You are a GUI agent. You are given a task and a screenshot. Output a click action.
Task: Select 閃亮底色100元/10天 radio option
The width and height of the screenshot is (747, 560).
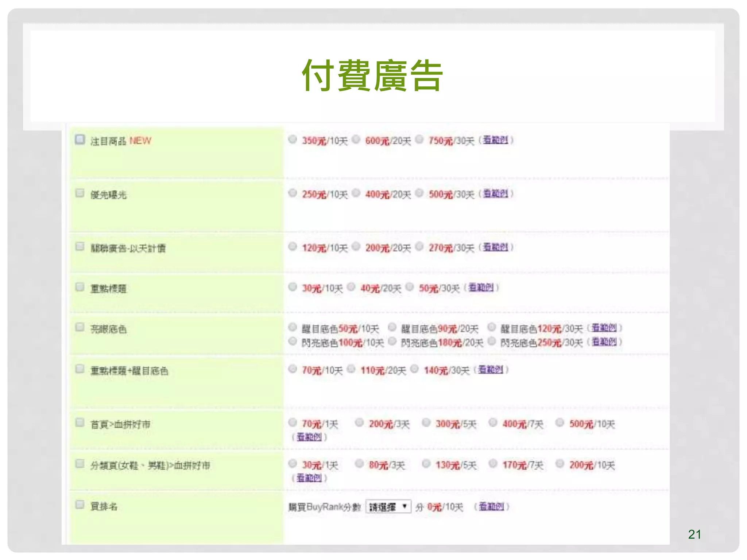tap(293, 341)
